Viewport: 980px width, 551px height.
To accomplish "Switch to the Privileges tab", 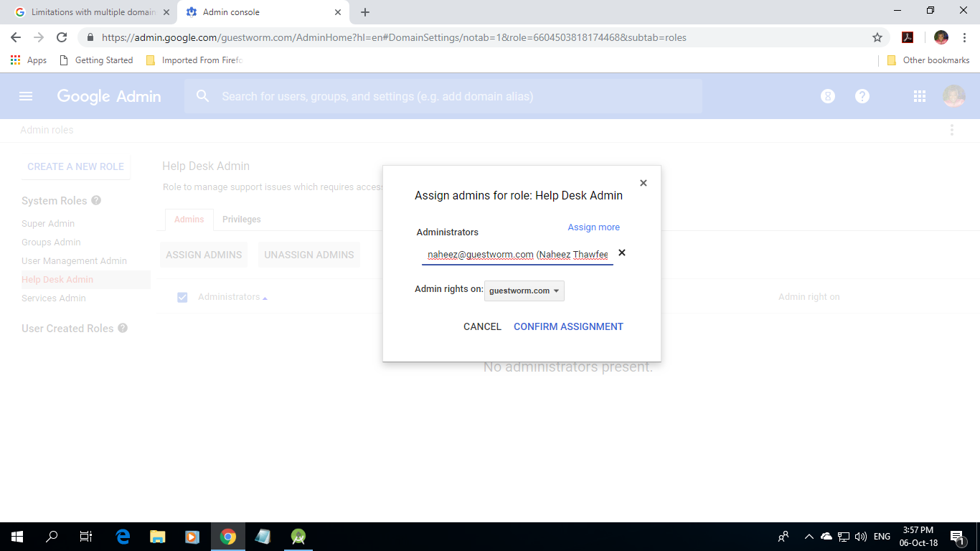I will [x=242, y=220].
